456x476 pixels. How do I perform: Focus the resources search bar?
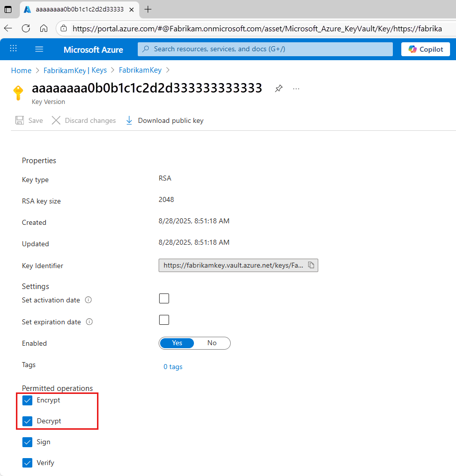pyautogui.click(x=265, y=49)
